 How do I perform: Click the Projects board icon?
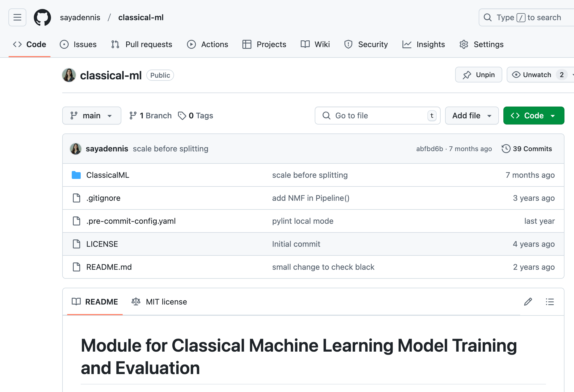[x=246, y=44]
